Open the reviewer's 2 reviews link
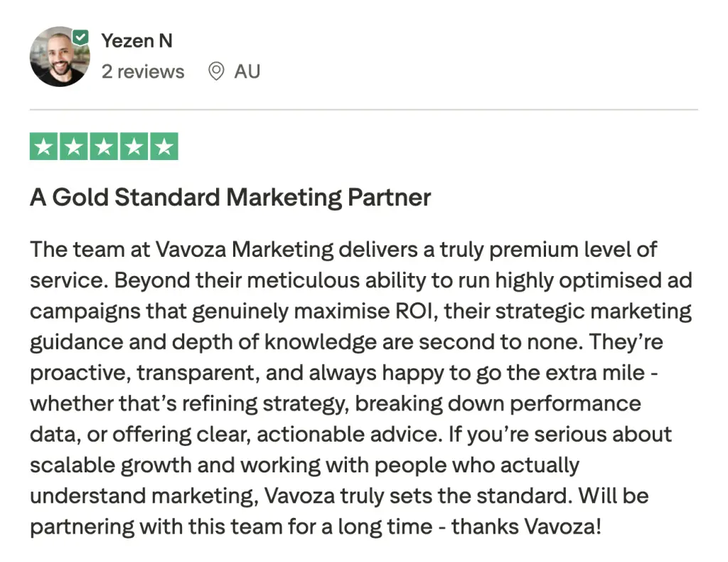 143,72
